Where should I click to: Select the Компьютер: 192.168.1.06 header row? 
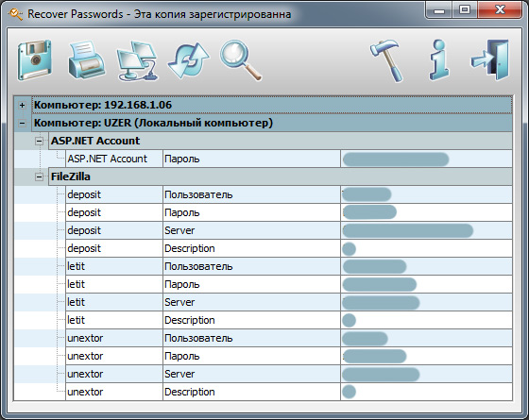pyautogui.click(x=272, y=105)
